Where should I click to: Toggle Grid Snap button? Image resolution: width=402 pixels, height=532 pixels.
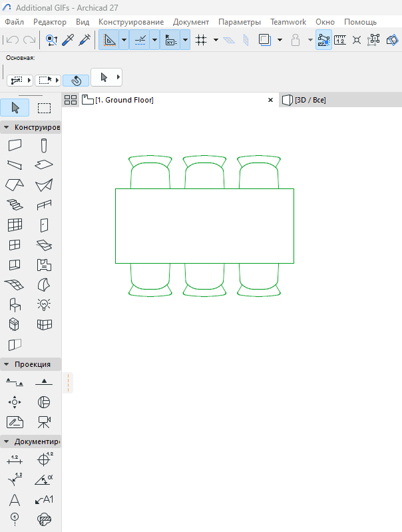click(x=201, y=40)
